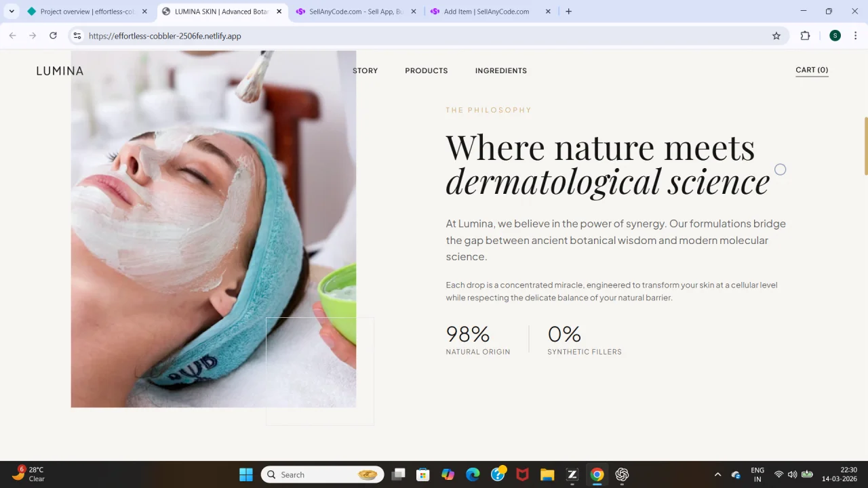The height and width of the screenshot is (488, 868).
Task: Open Wi-Fi network settings icon
Action: tap(778, 474)
